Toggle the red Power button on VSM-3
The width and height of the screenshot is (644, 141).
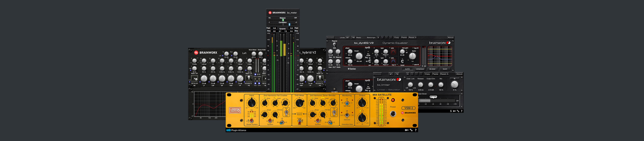point(393,100)
